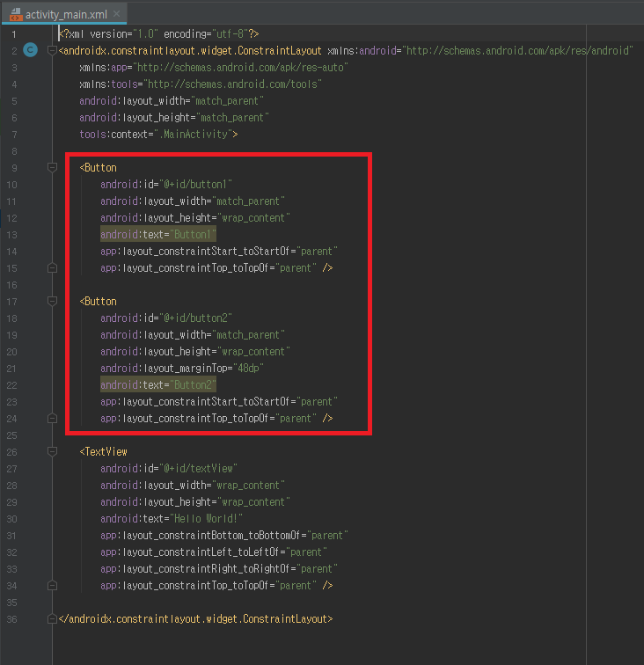Collapse the second Button block at line 17

tap(52, 301)
